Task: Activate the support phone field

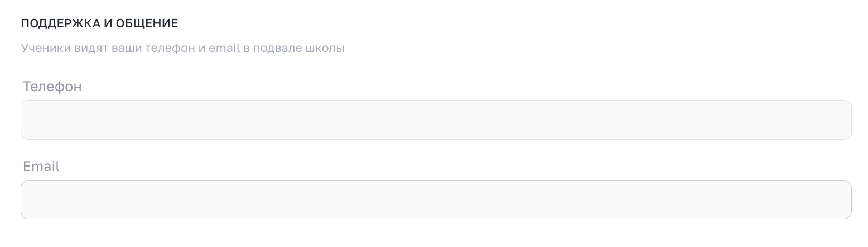Action: 436,120
